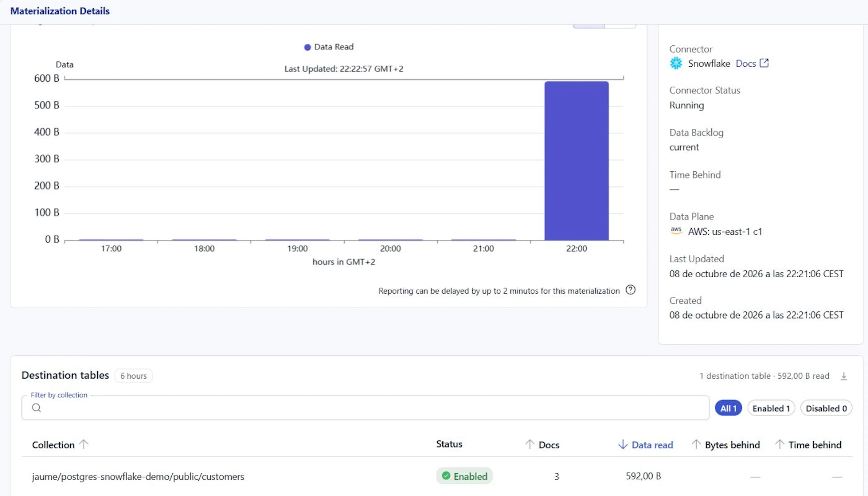Viewport: 868px width, 496px height.
Task: Toggle the Data Read legend marker
Action: pyautogui.click(x=307, y=47)
